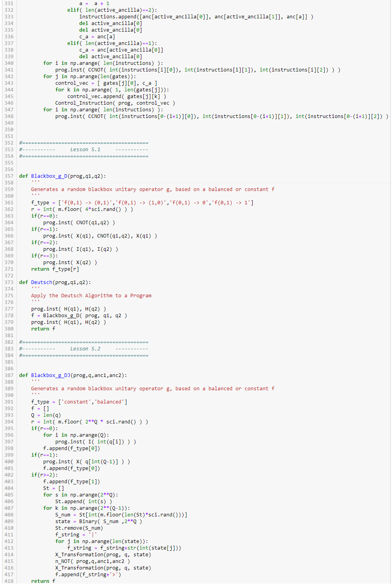Click 'a = a + 1' on line 331
Screen dimensions: 392x584
(x=94, y=4)
